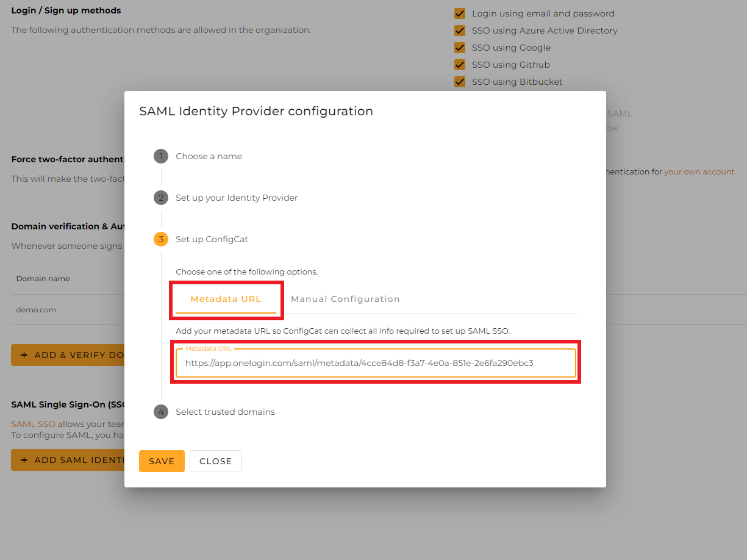Select the orange step 3 'Set up ConfigCat' circle
The width and height of the screenshot is (747, 560).
pos(160,239)
